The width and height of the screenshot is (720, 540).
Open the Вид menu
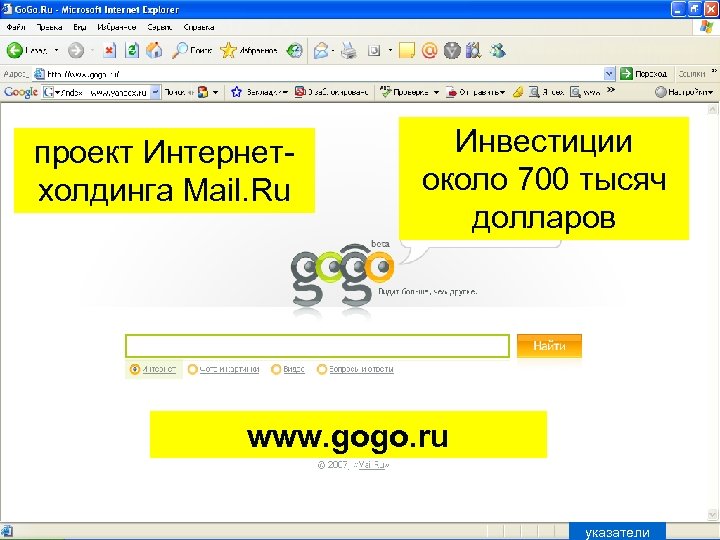coord(80,27)
